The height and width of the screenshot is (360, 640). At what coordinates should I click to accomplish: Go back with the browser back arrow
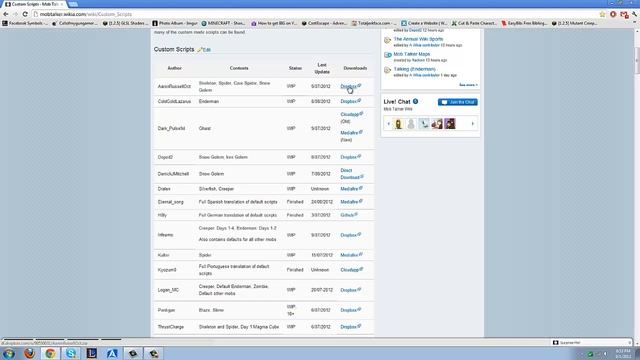click(6, 14)
